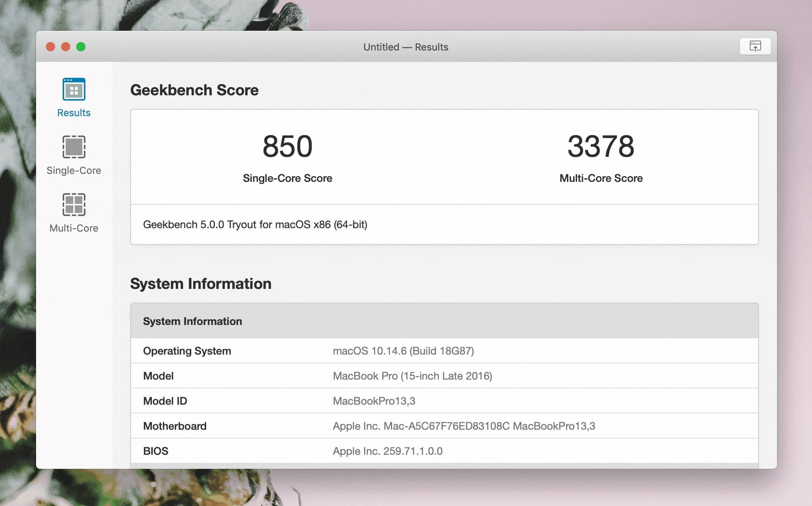812x506 pixels.
Task: Click the Operating System row value
Action: (x=403, y=351)
